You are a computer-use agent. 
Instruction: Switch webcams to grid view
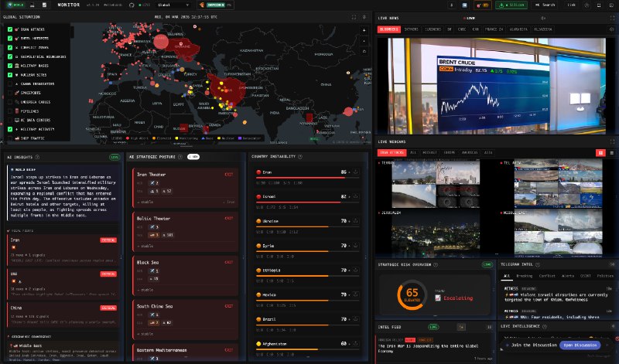600,152
